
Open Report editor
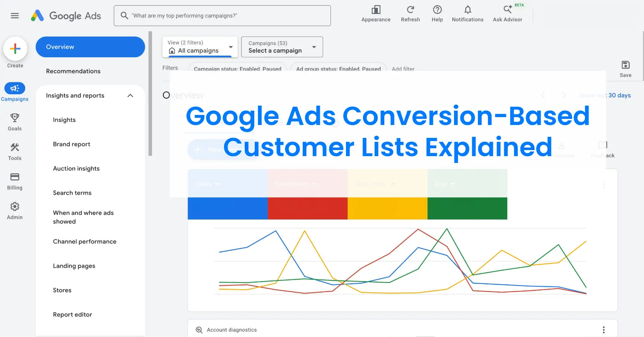73,315
